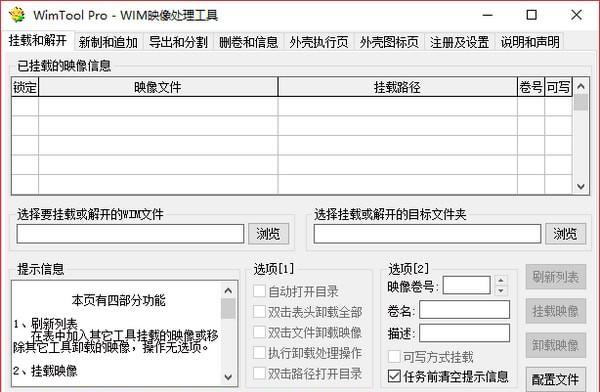Click the 挂载路径 column header

(397, 87)
